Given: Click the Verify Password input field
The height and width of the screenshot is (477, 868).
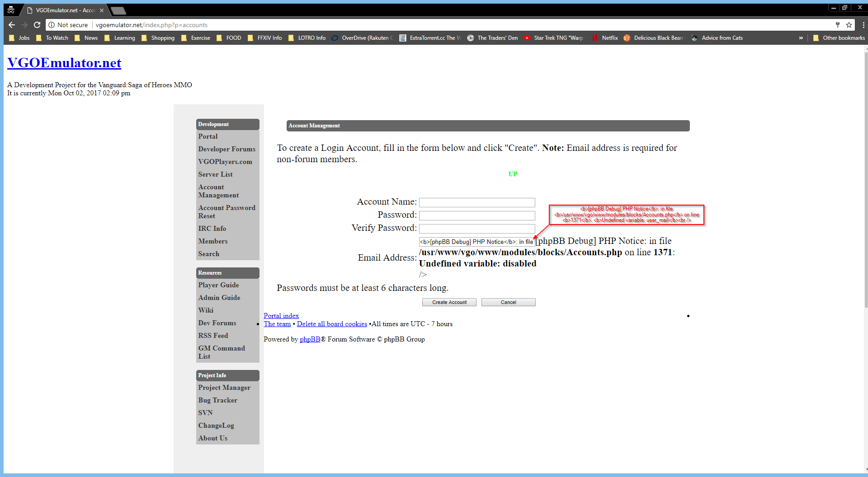Looking at the screenshot, I should (477, 229).
